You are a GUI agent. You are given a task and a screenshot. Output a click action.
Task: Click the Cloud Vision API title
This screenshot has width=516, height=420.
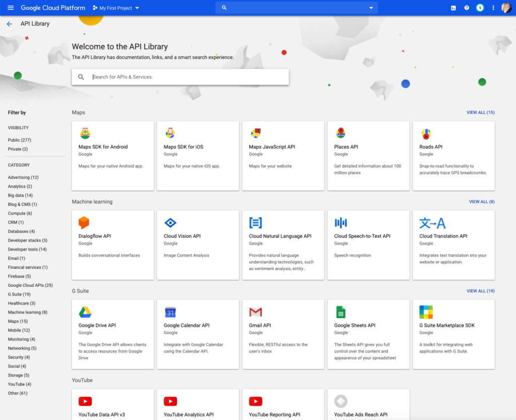click(182, 236)
